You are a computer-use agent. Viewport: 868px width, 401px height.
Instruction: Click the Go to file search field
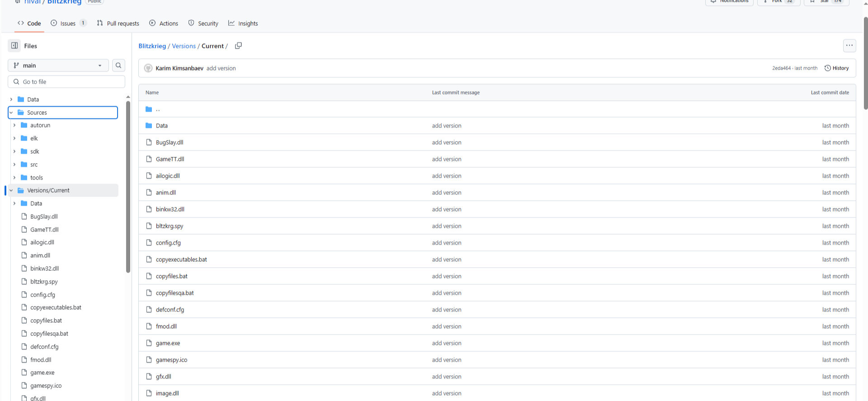click(66, 82)
